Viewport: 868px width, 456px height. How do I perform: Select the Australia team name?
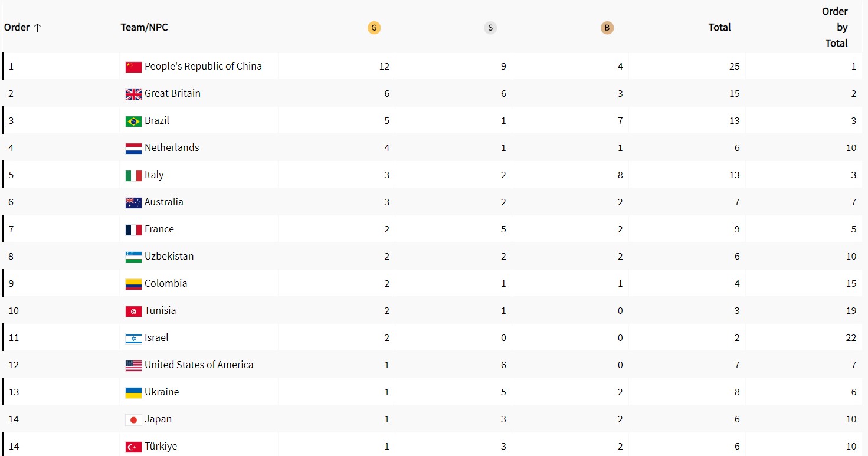(x=163, y=202)
